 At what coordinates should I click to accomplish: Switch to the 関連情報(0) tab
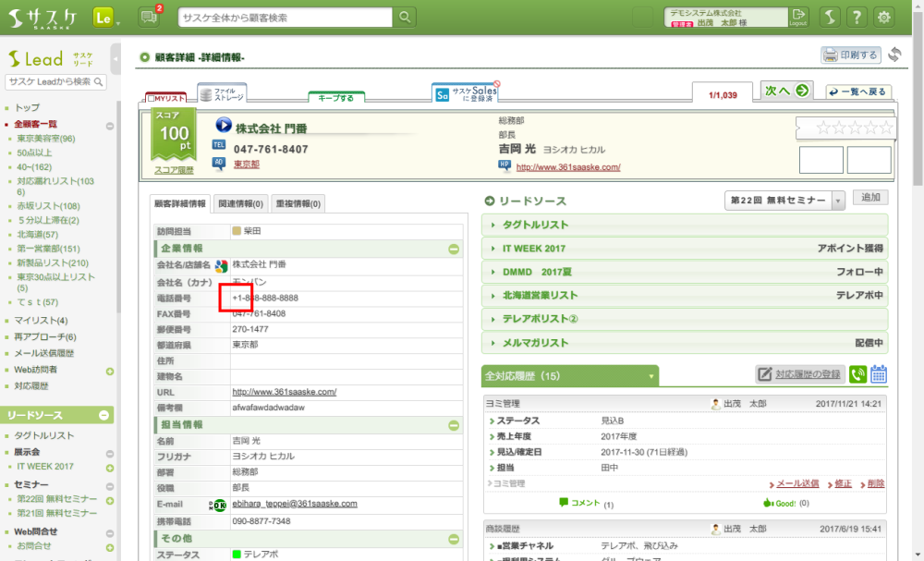[x=240, y=204]
